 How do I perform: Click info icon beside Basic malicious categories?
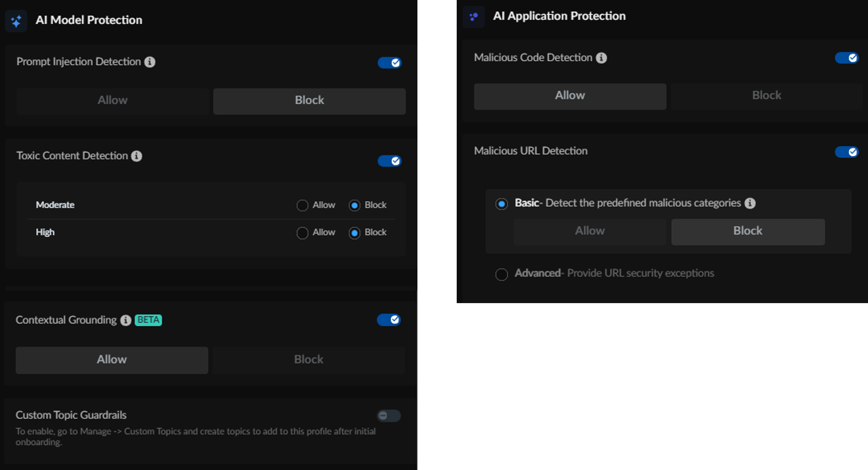(x=750, y=203)
